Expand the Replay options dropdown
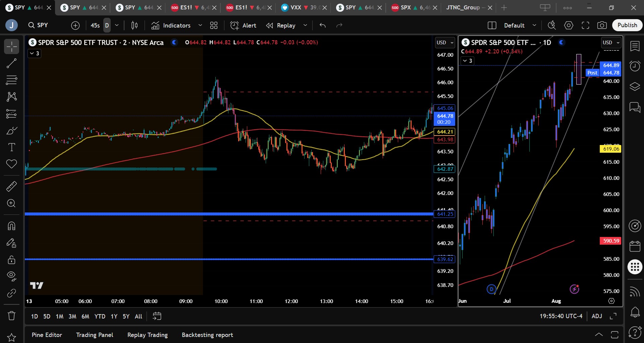The height and width of the screenshot is (343, 644). click(x=305, y=25)
